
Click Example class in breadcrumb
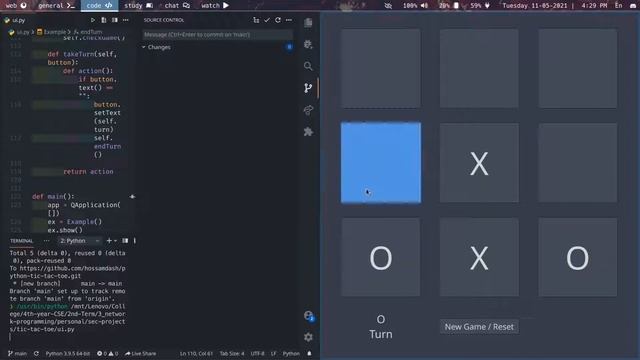click(x=51, y=32)
